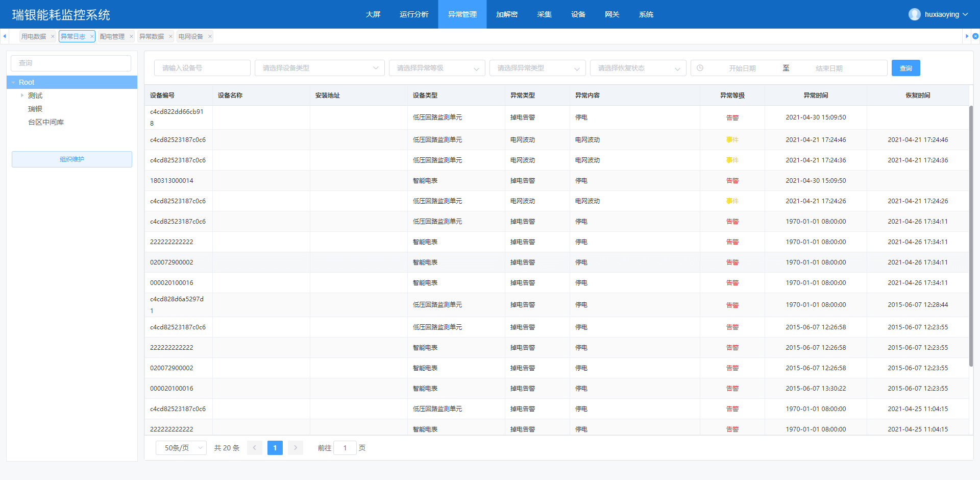The width and height of the screenshot is (980, 480).
Task: Open the huxiaoying user dropdown arrow
Action: click(x=965, y=14)
